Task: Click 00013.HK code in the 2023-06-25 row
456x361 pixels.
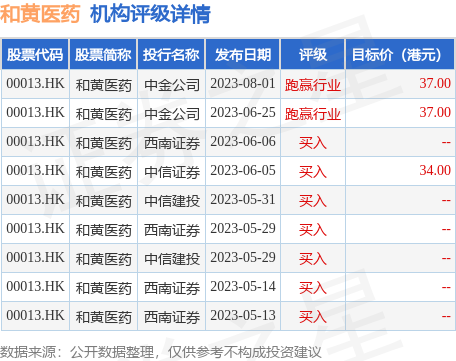Action: pos(35,112)
